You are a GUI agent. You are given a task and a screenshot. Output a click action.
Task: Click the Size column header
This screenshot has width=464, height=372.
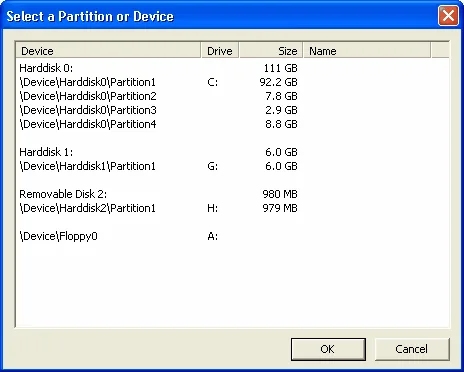[271, 51]
